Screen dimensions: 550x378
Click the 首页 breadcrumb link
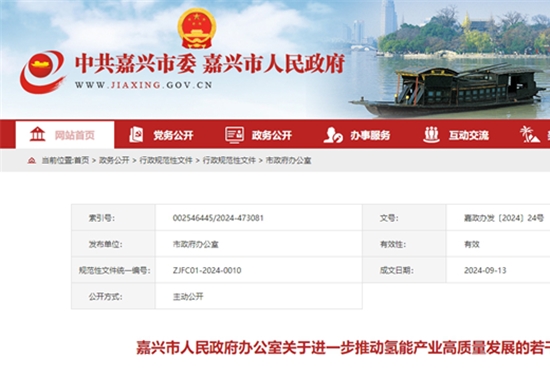click(x=81, y=161)
